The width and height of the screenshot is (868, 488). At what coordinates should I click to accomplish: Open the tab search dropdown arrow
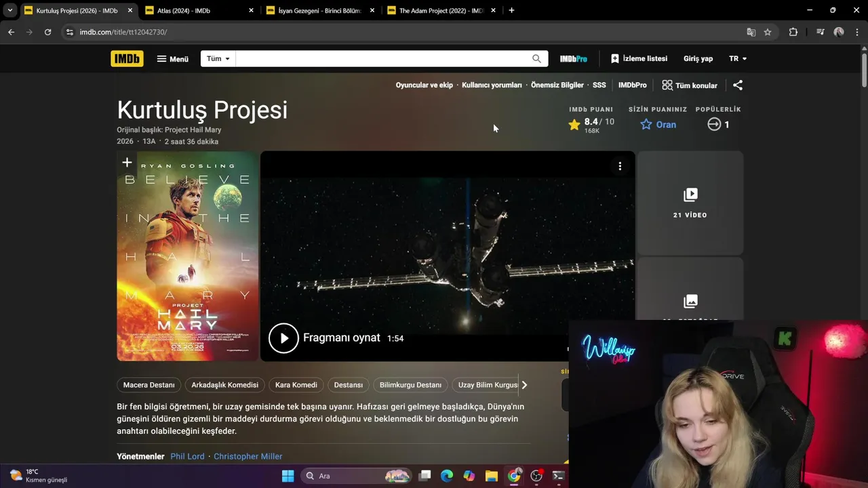[x=9, y=11]
